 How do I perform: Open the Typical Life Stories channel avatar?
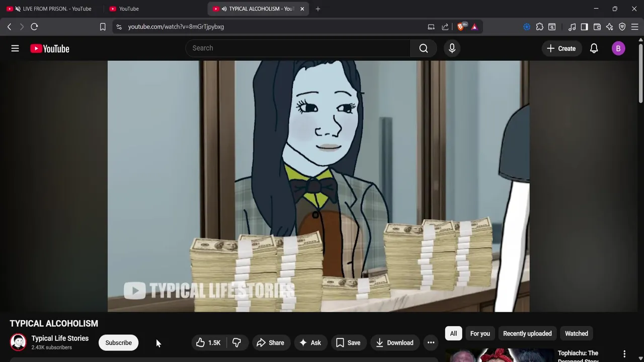click(x=18, y=342)
